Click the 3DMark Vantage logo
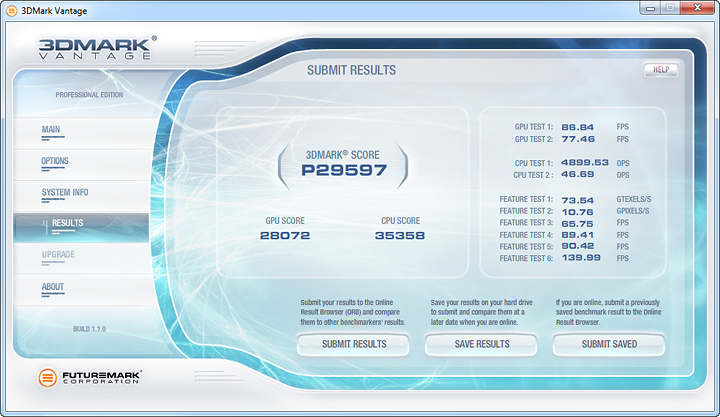The height and width of the screenshot is (417, 720). pos(97,48)
